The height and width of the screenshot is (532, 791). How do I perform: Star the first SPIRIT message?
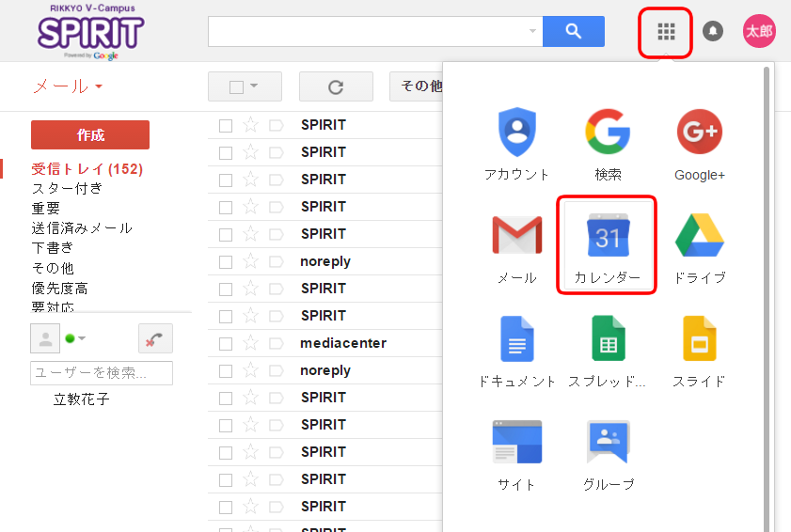point(251,125)
